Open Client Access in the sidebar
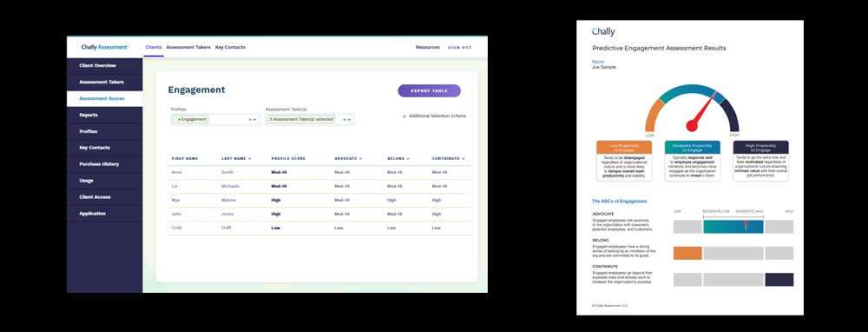 105,197
